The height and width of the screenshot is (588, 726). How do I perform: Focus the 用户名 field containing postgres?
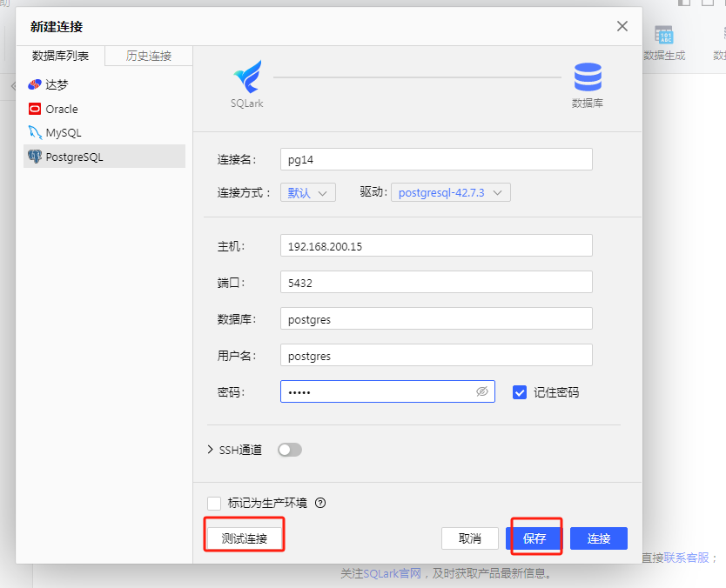click(x=436, y=355)
